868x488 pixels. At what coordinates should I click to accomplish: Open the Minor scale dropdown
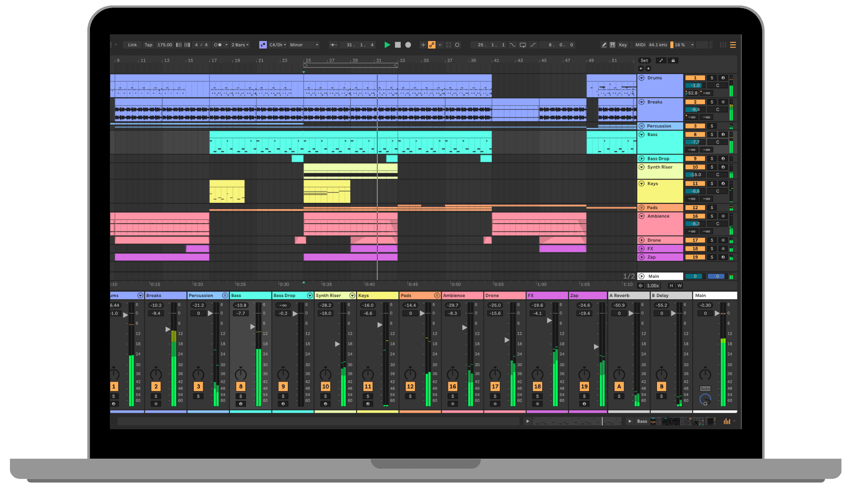point(304,45)
